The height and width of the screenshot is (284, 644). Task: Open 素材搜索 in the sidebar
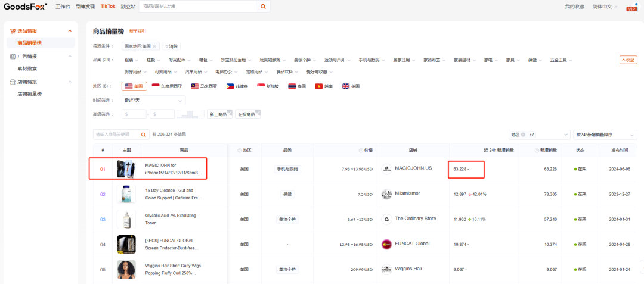click(27, 68)
